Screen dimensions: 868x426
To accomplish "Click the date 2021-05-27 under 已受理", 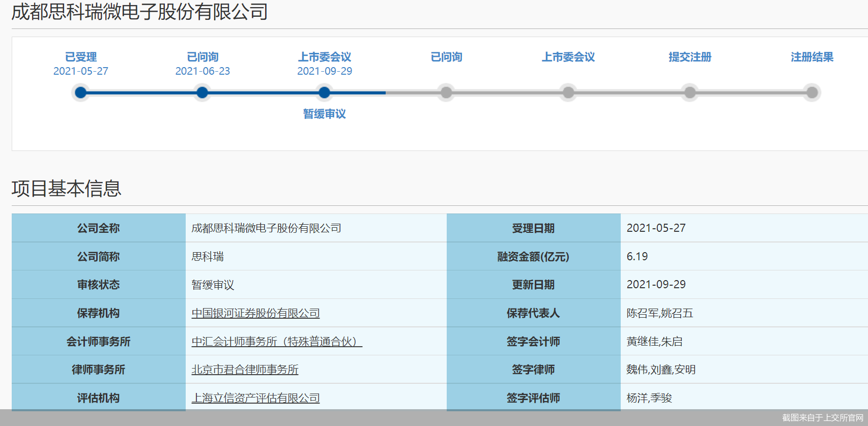I will [81, 71].
